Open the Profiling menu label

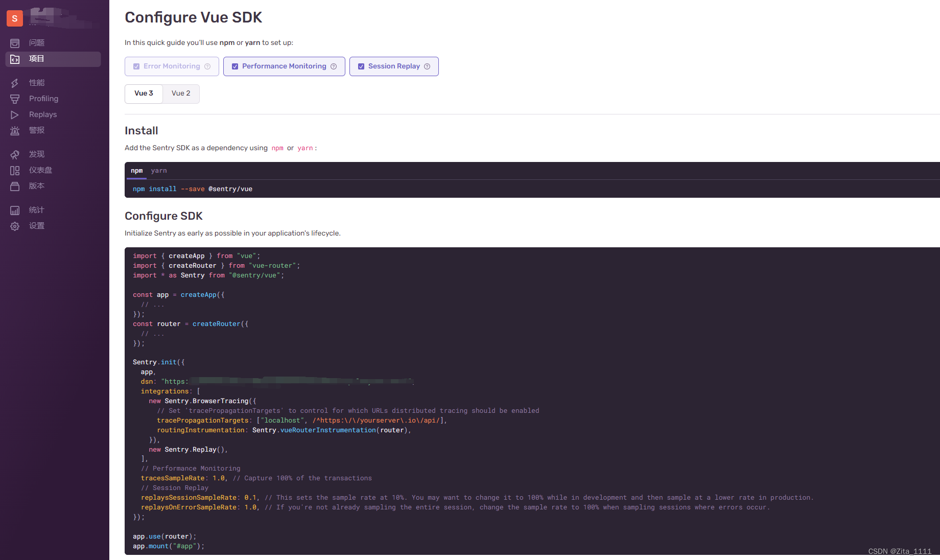click(x=43, y=99)
